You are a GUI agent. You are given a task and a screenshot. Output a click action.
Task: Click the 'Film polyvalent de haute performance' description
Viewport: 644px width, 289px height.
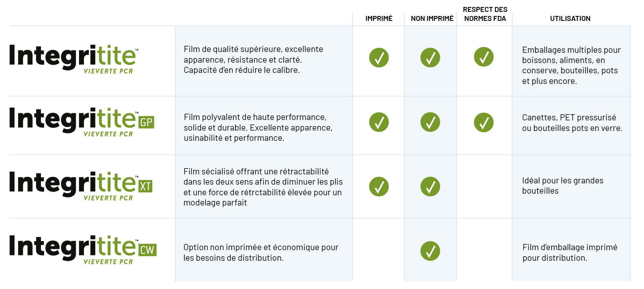pyautogui.click(x=258, y=128)
